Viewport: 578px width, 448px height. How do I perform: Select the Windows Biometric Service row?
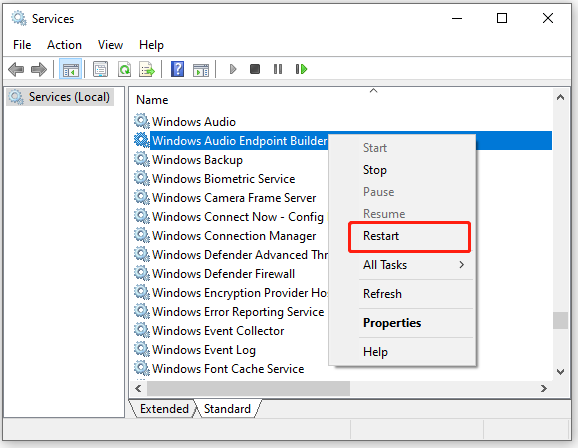(223, 179)
